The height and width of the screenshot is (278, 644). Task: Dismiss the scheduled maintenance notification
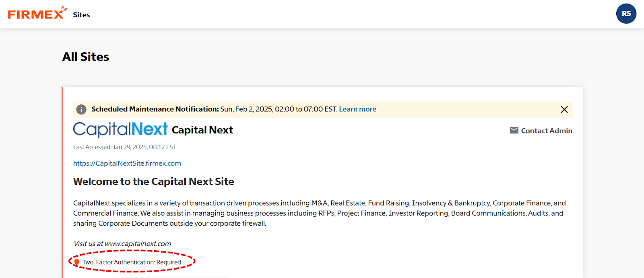[x=564, y=110]
